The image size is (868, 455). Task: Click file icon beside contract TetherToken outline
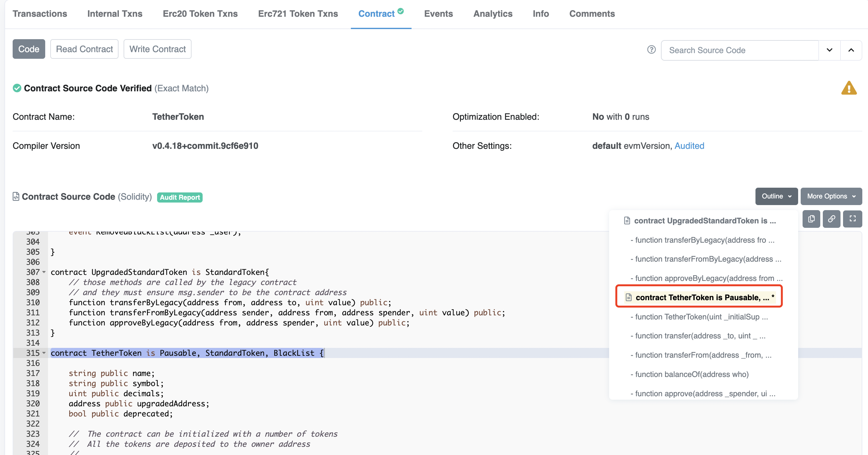tap(628, 297)
